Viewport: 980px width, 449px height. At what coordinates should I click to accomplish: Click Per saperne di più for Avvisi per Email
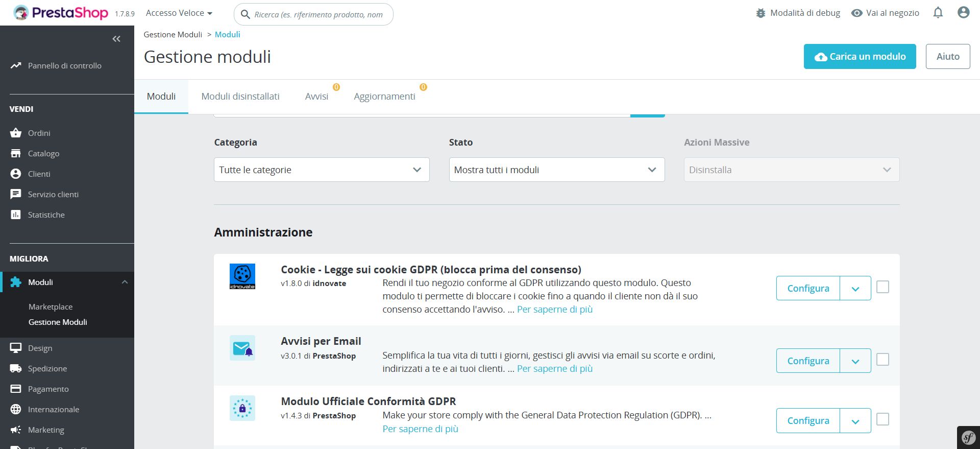click(x=555, y=369)
